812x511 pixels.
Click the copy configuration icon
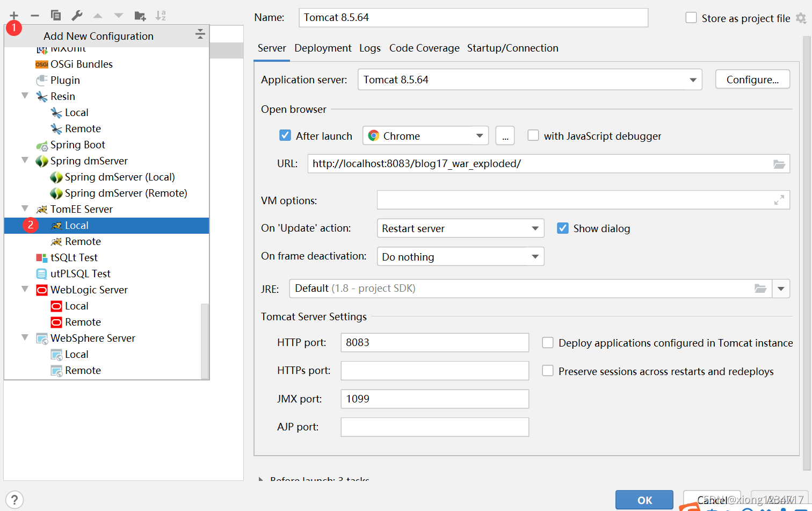[x=56, y=16]
